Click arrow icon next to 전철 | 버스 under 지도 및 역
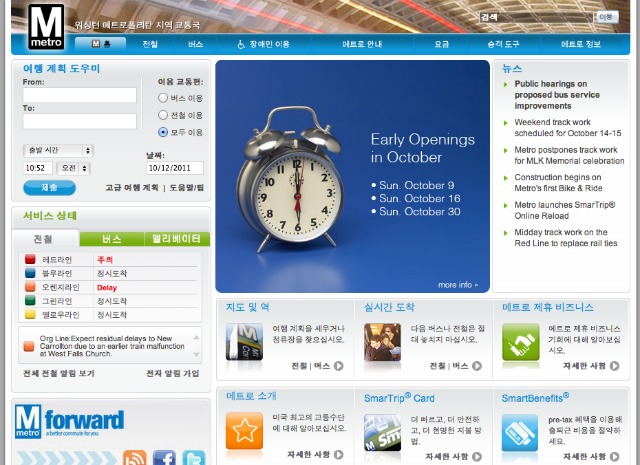The width and height of the screenshot is (640, 465). point(338,366)
